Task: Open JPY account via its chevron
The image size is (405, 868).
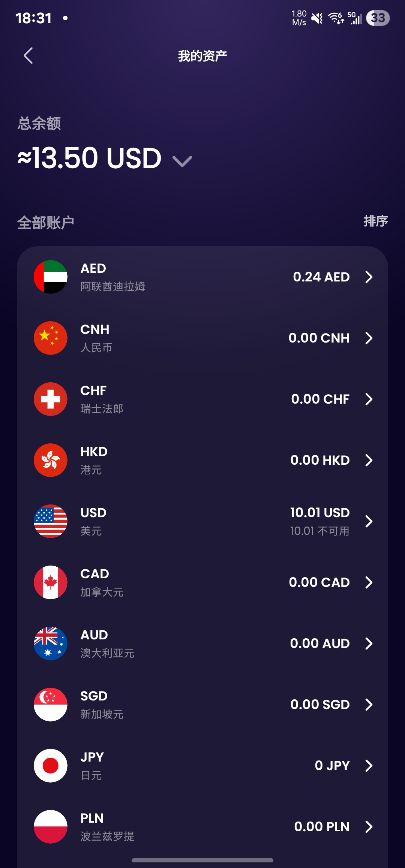Action: coord(369,766)
